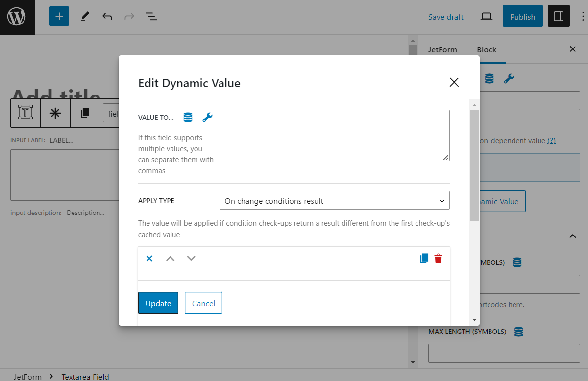Duplicate the condition using the copy icon
The width and height of the screenshot is (588, 381).
point(423,258)
